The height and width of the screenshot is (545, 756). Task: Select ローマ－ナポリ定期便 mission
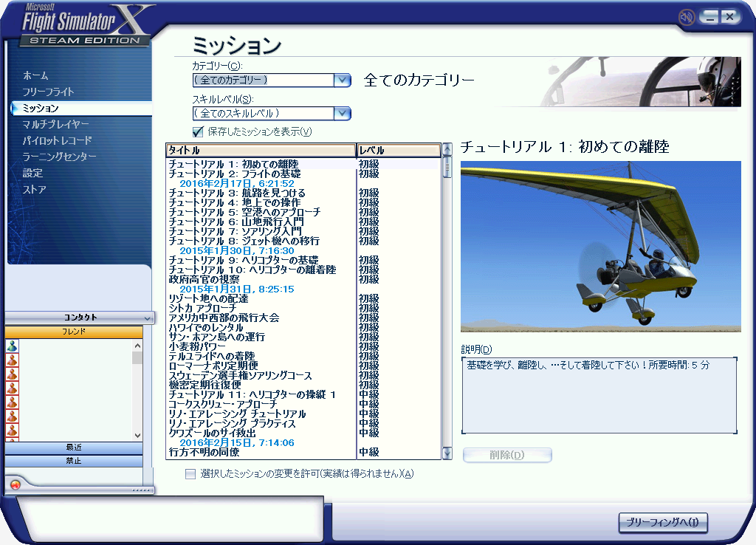[x=213, y=366]
